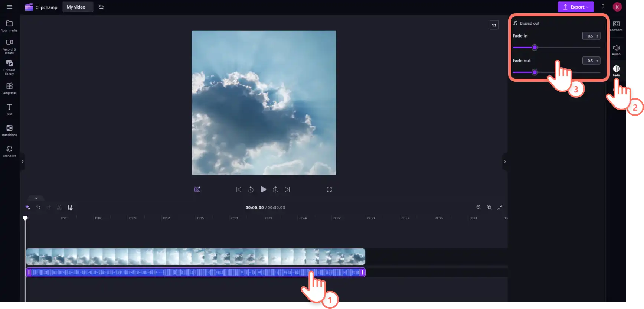644x309 pixels.
Task: Open the Your media tab
Action: point(9,26)
